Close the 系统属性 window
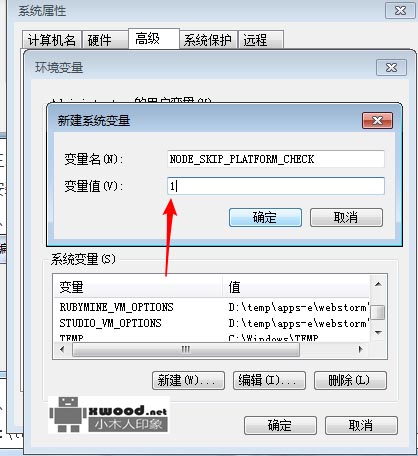Image resolution: width=418 pixels, height=456 pixels. tap(400, 11)
